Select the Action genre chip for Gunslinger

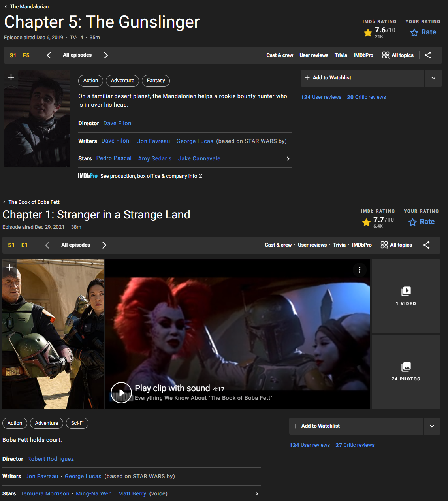point(90,81)
